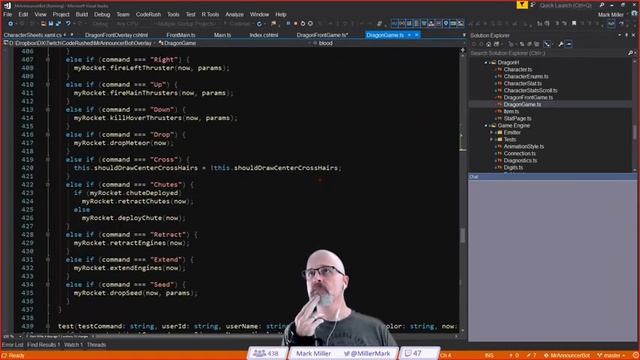The height and width of the screenshot is (360, 640).
Task: Click the MrAnnouncerBot repository indicator in status bar
Action: tap(567, 356)
